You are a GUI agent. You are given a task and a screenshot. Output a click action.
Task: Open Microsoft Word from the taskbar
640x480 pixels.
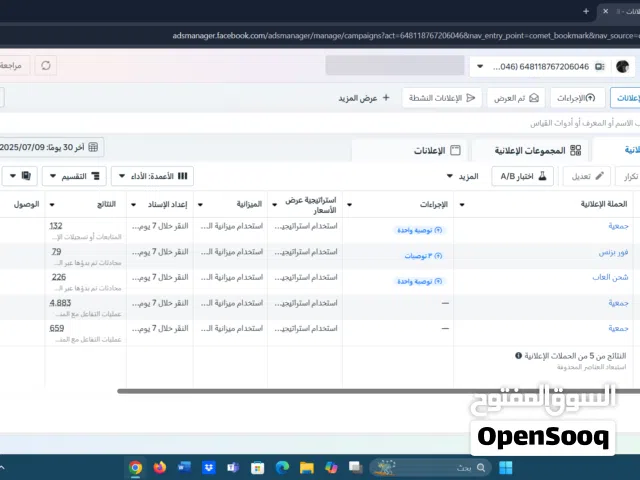(184, 467)
